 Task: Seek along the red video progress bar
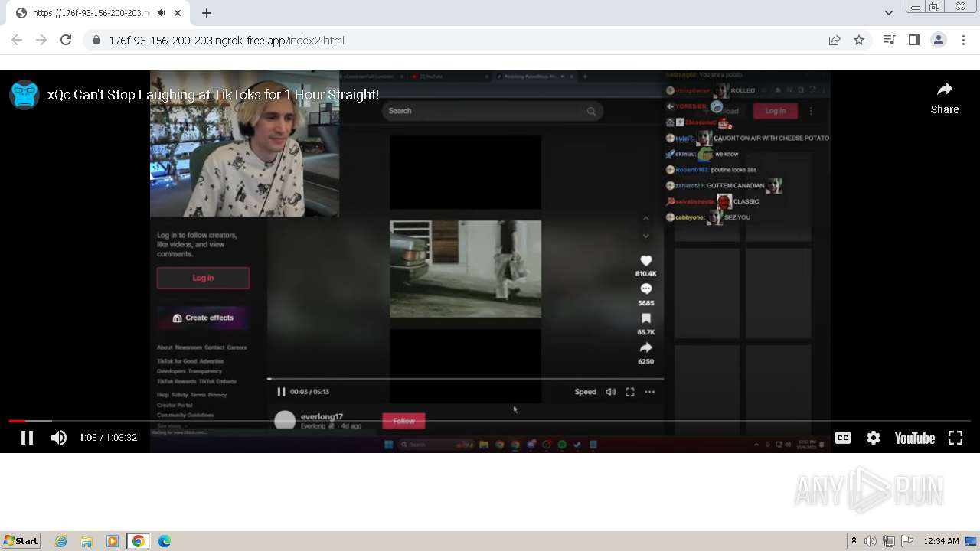pos(490,421)
